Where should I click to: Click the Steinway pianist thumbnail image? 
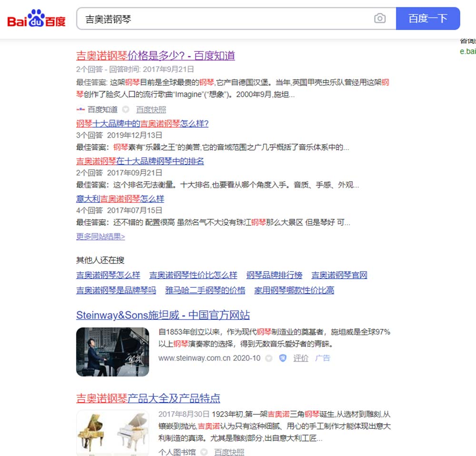coord(112,352)
